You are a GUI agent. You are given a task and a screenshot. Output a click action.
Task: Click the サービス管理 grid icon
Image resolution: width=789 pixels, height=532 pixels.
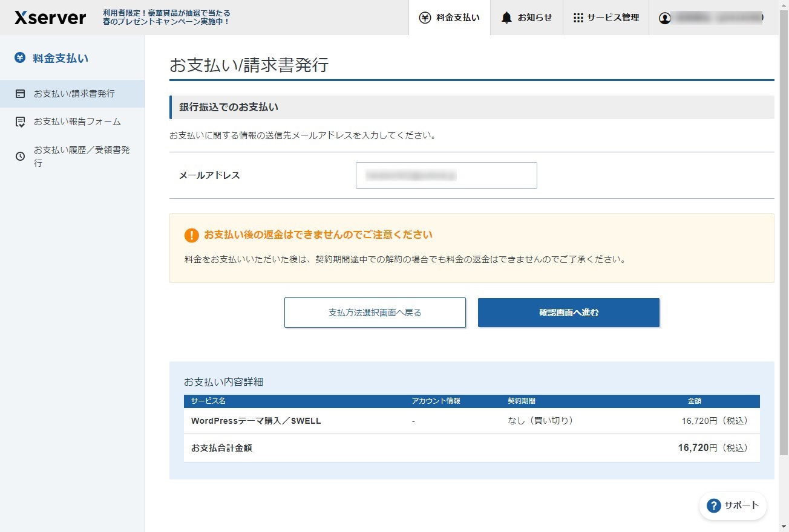click(x=577, y=18)
